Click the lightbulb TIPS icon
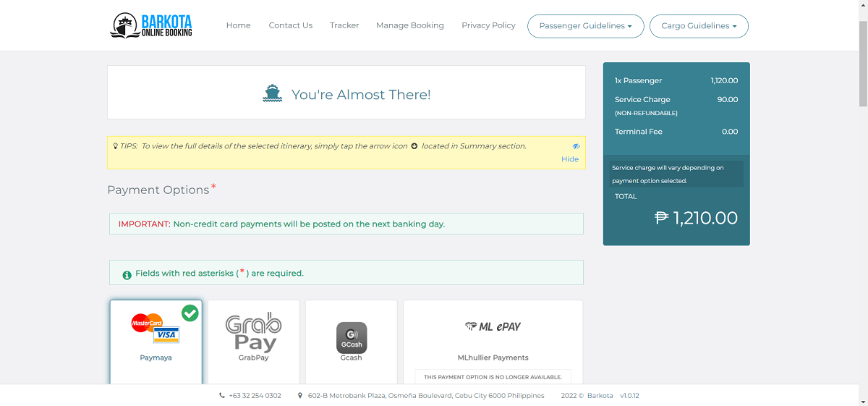Image resolution: width=868 pixels, height=406 pixels. (116, 145)
